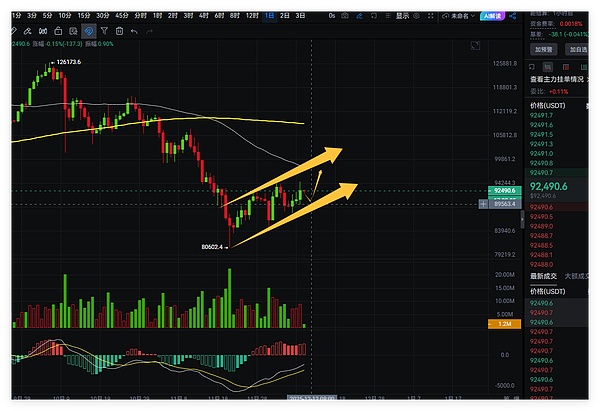Expand the maximize-pane icon on chart
This screenshot has height=411, width=600.
476,47
